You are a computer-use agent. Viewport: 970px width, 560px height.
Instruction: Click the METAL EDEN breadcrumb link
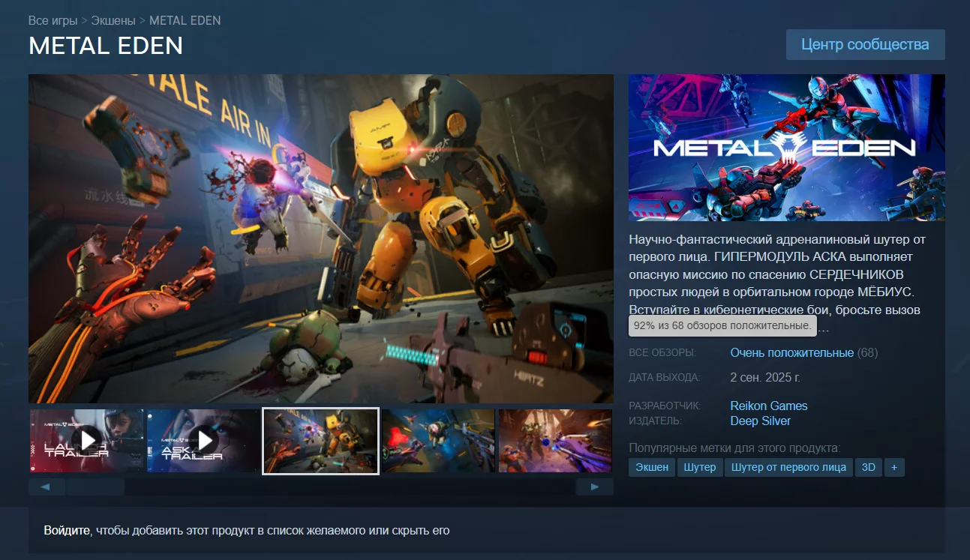click(x=185, y=20)
